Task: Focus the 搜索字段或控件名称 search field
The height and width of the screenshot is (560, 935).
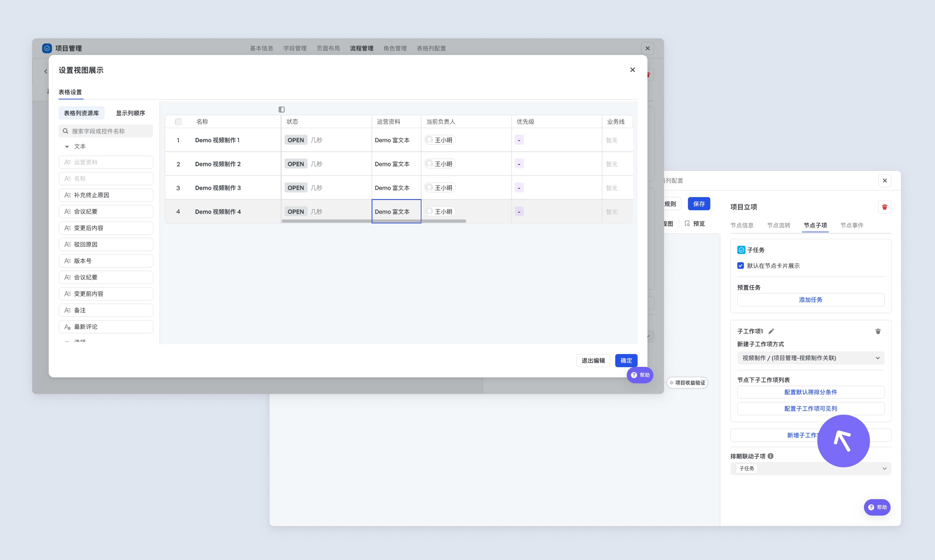Action: pyautogui.click(x=106, y=131)
